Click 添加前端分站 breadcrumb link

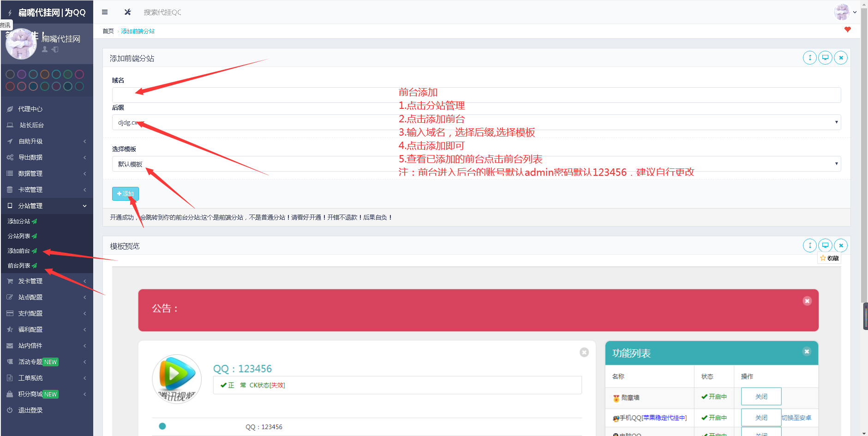tap(138, 31)
